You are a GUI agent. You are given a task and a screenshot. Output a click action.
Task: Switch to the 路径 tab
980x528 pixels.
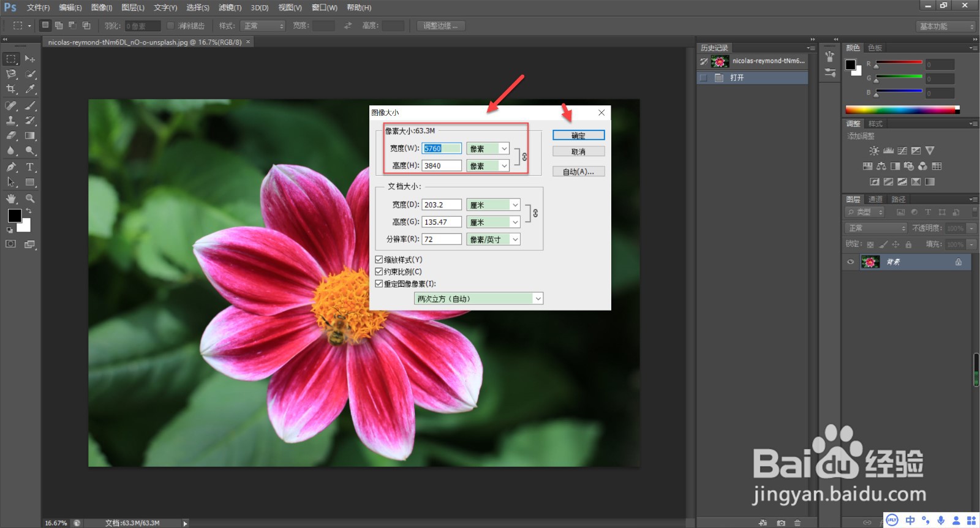[899, 199]
